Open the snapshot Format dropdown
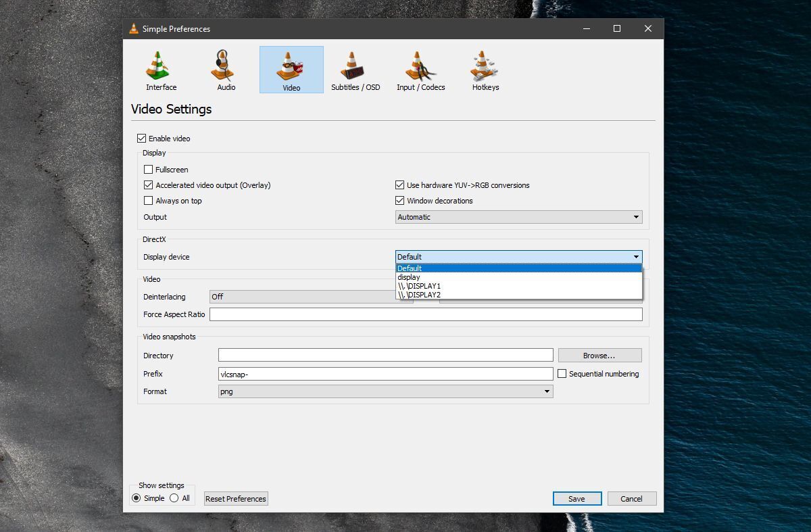The width and height of the screenshot is (811, 532). click(x=546, y=391)
